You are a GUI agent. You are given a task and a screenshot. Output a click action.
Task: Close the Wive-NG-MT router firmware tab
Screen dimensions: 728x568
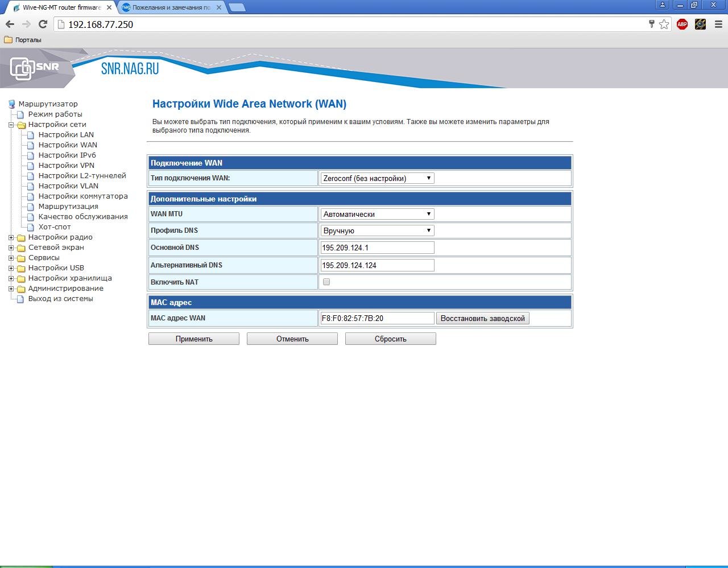[109, 7]
